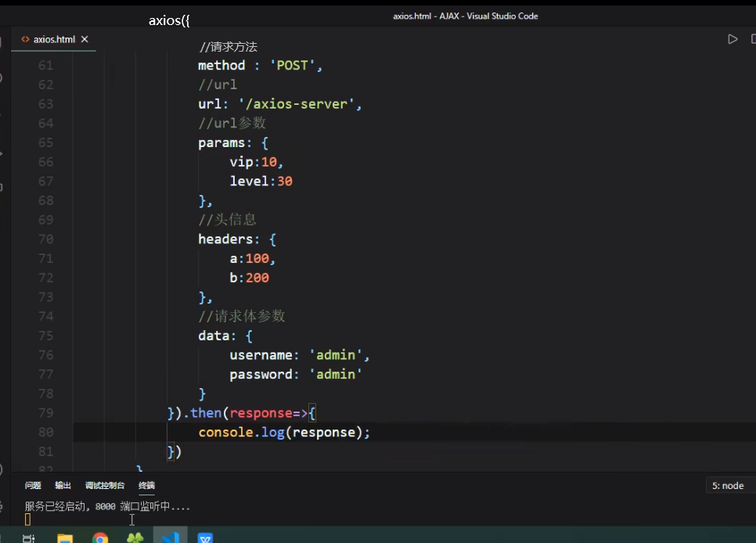The height and width of the screenshot is (543, 756).
Task: Click line number 80 in the gutter
Action: 46,432
